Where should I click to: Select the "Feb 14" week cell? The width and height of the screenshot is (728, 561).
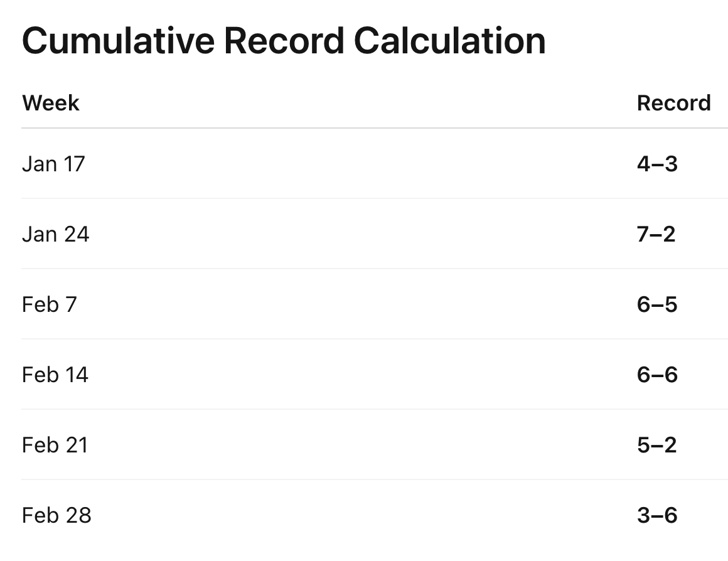(x=55, y=375)
